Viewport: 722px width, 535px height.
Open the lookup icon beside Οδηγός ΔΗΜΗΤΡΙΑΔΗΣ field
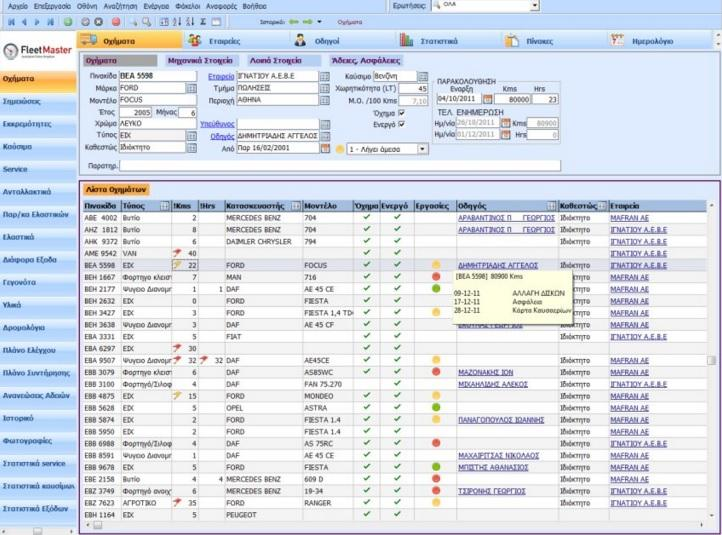pos(325,136)
